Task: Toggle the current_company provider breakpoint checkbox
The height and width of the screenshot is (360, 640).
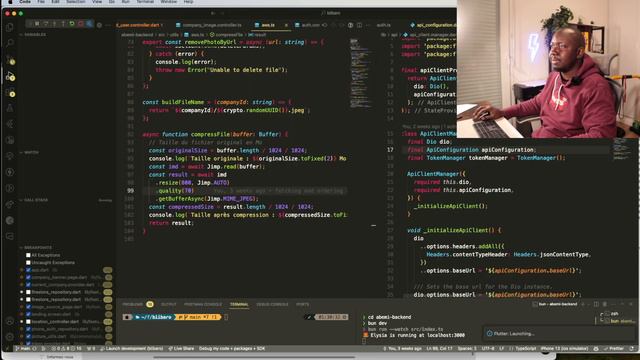Action: point(28,284)
